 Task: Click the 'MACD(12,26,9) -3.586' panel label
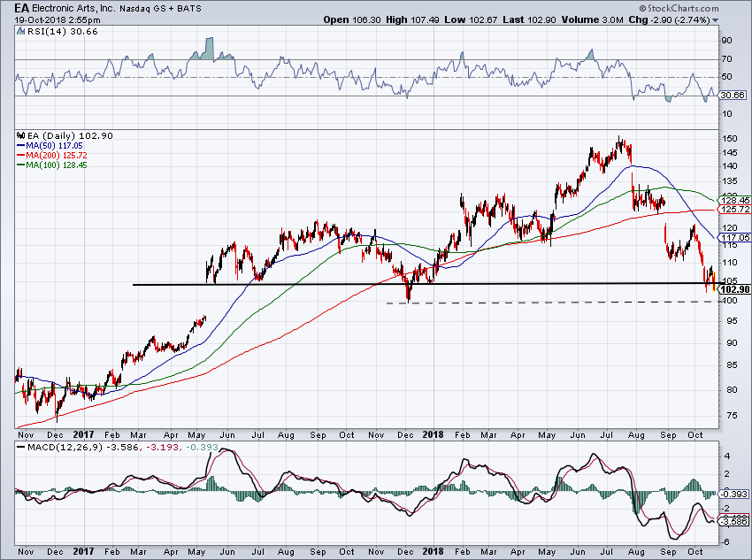click(x=83, y=448)
